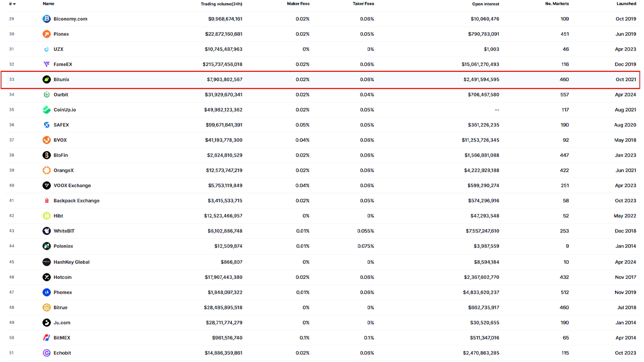The image size is (644, 362).
Task: Open the Ourbit exchange link
Action: coord(61,95)
